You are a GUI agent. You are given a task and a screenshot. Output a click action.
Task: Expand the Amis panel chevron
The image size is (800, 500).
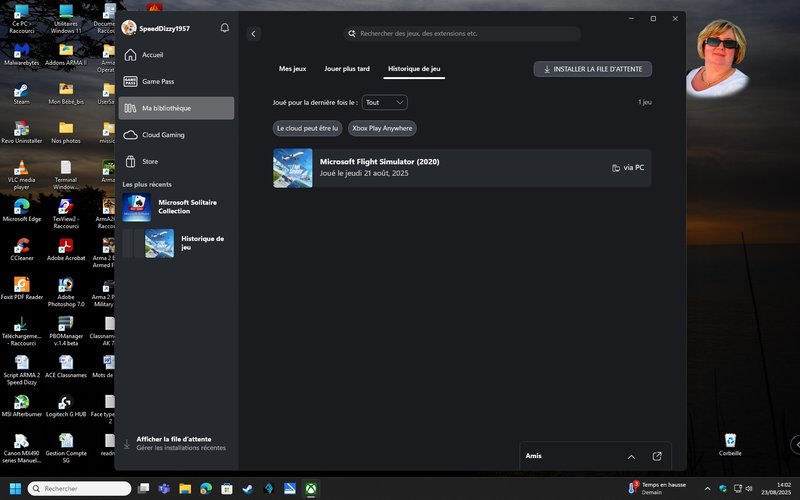631,457
